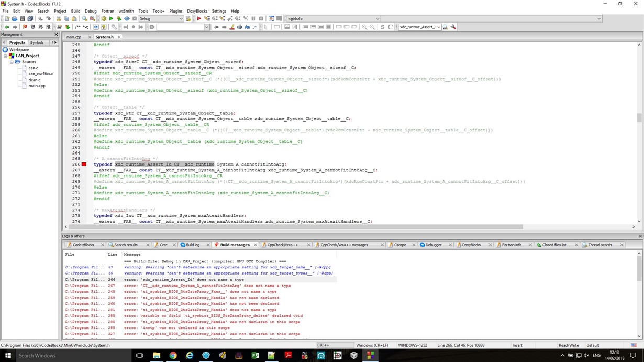This screenshot has height=362, width=644.
Task: Open File Explorer from the taskbar
Action: coord(156,356)
